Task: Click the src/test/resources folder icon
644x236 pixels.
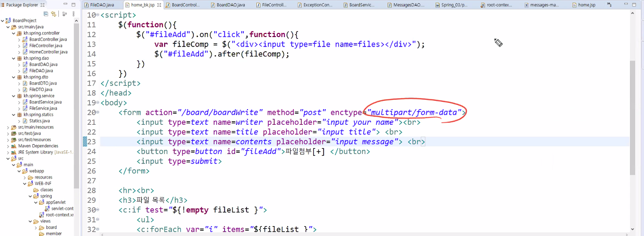Action: tap(14, 139)
